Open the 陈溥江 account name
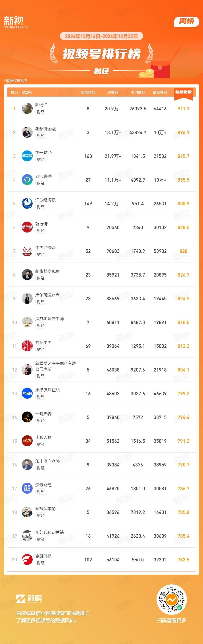The image size is (203, 644). point(41,105)
